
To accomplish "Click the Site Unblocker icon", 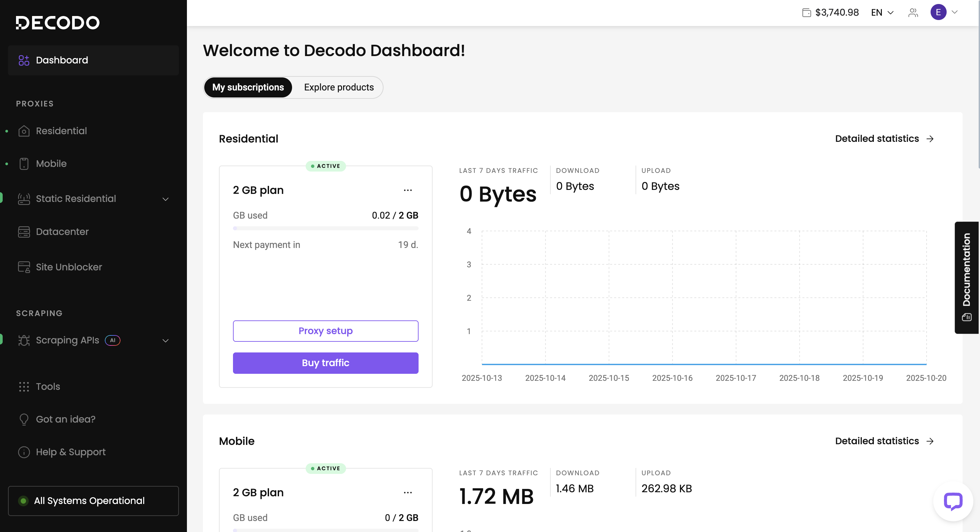I will (x=24, y=267).
